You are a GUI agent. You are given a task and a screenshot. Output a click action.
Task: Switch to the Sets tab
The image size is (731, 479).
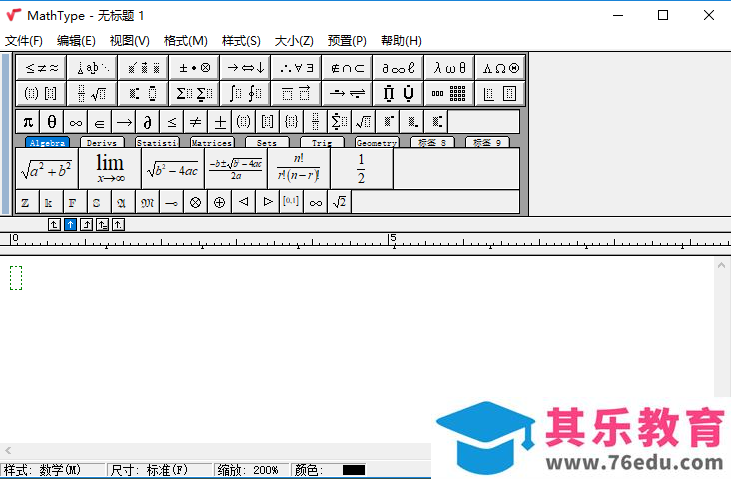(x=267, y=143)
